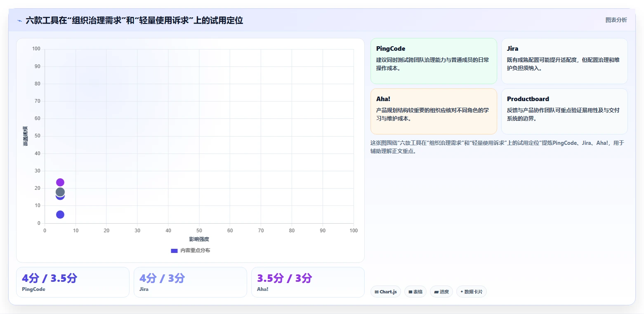Click the lightning icon beside the chart title

pyautogui.click(x=19, y=20)
